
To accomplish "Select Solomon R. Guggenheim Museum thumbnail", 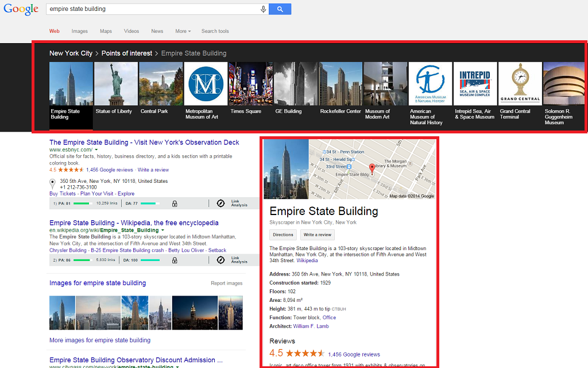I will 564,84.
